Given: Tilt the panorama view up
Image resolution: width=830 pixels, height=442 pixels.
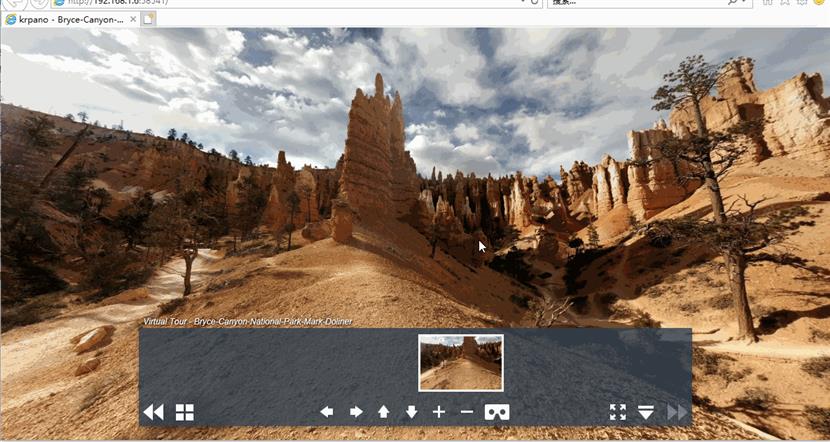Looking at the screenshot, I should [383, 412].
